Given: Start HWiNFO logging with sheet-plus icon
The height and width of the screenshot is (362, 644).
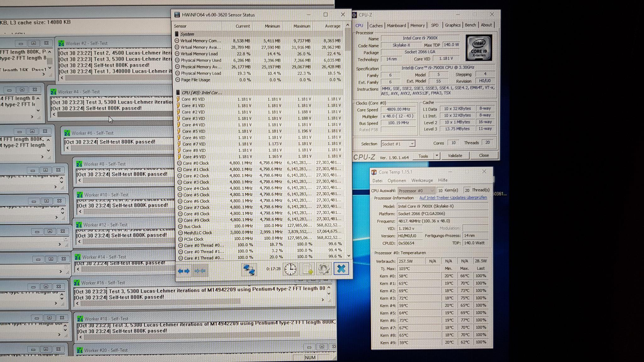Looking at the screenshot, I should (x=307, y=269).
